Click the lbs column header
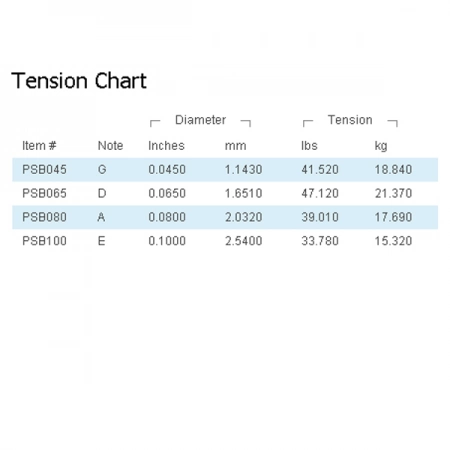 pos(309,146)
